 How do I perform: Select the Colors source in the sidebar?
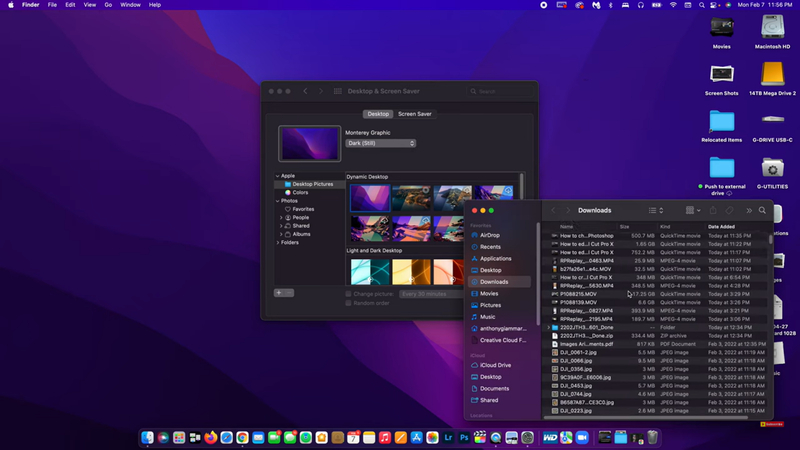tap(300, 192)
